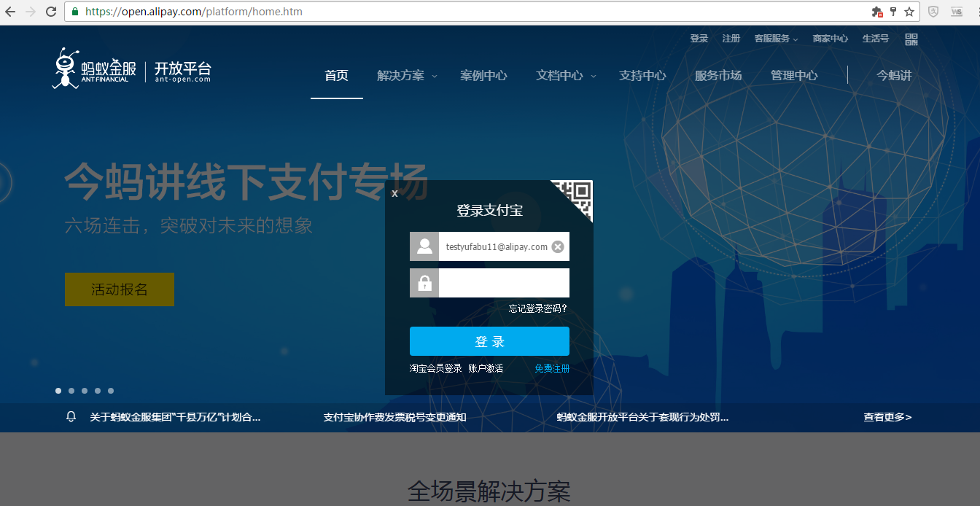980x506 pixels.
Task: Select the first carousel dot
Action: point(58,391)
